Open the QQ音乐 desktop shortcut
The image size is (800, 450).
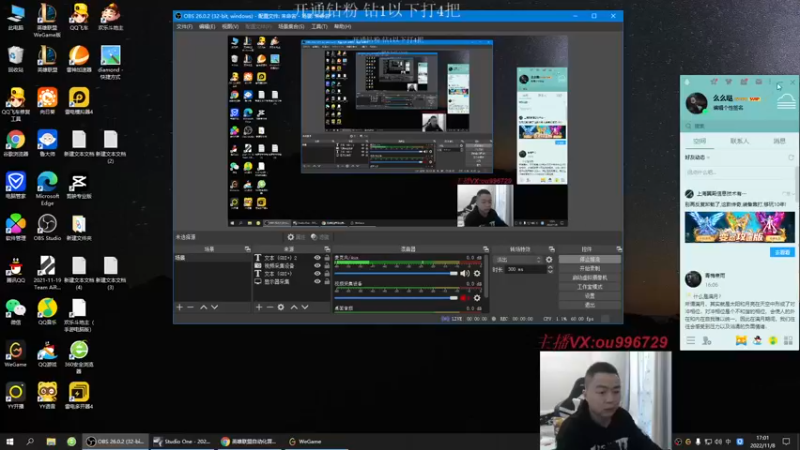tap(47, 312)
